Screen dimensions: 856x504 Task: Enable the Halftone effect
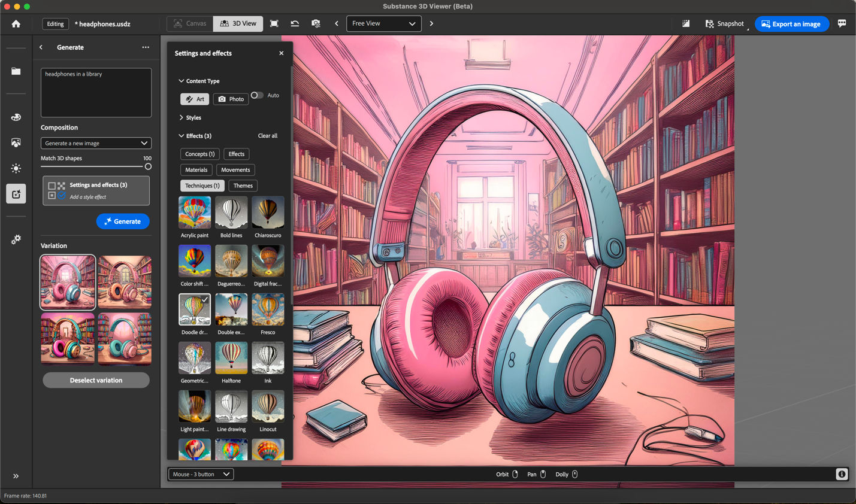(231, 358)
